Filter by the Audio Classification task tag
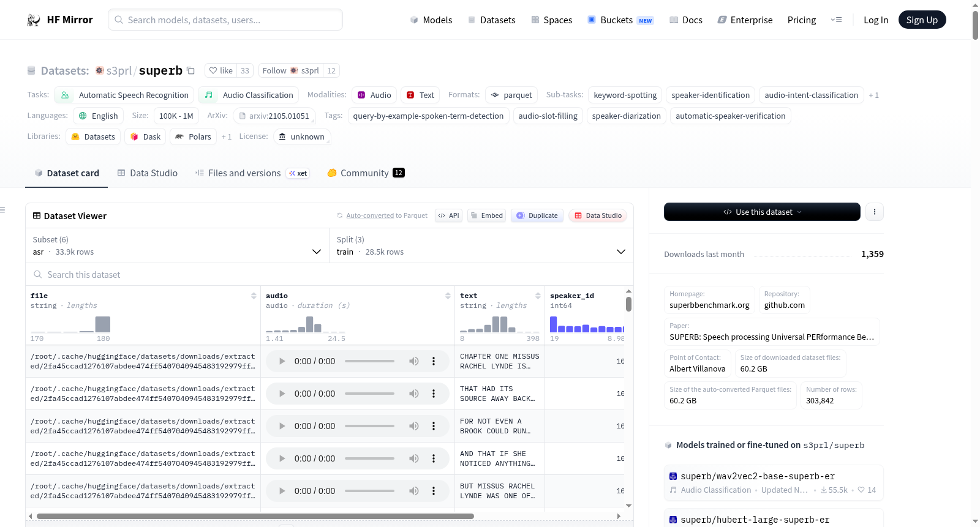Screen dimensions: 980x527 [249, 95]
